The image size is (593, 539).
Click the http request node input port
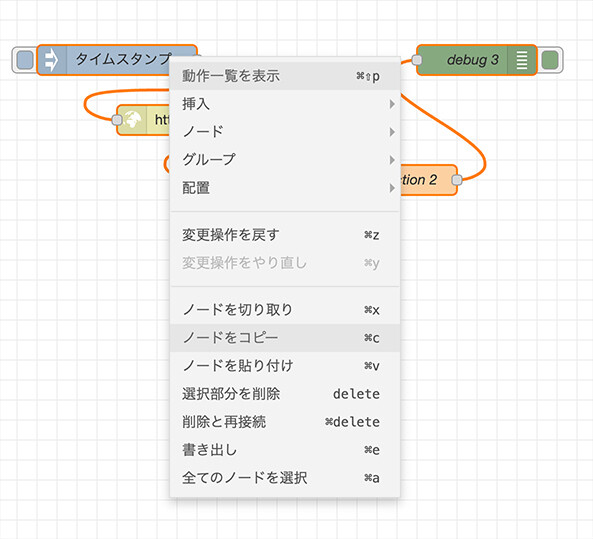coord(117,120)
